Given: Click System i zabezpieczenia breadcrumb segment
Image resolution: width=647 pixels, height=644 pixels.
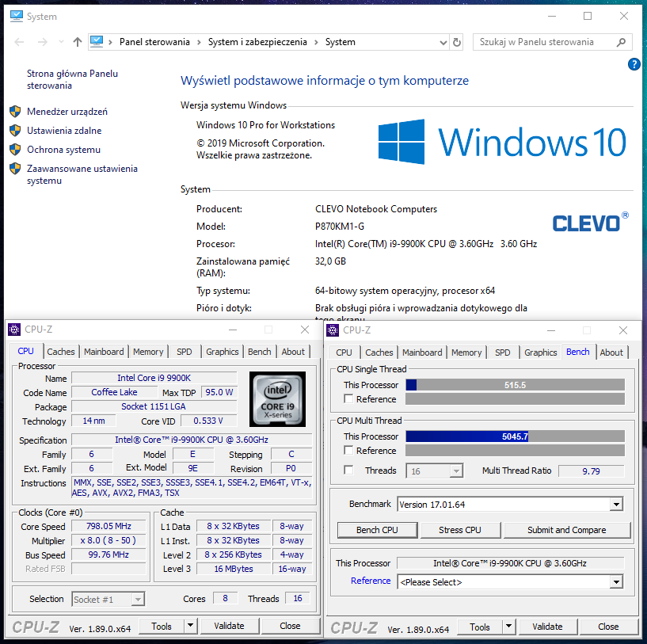Looking at the screenshot, I should point(257,42).
